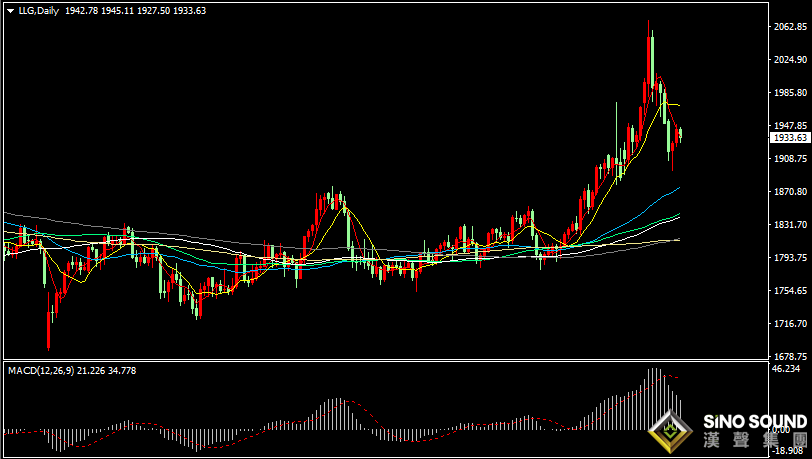Click the MACD scale value -18.908

pos(786,451)
